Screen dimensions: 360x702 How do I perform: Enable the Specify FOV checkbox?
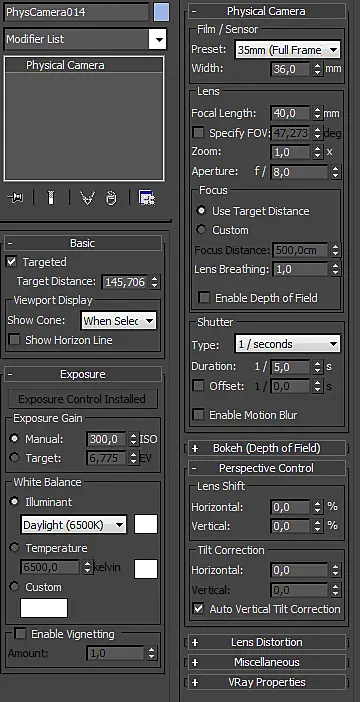tap(198, 133)
